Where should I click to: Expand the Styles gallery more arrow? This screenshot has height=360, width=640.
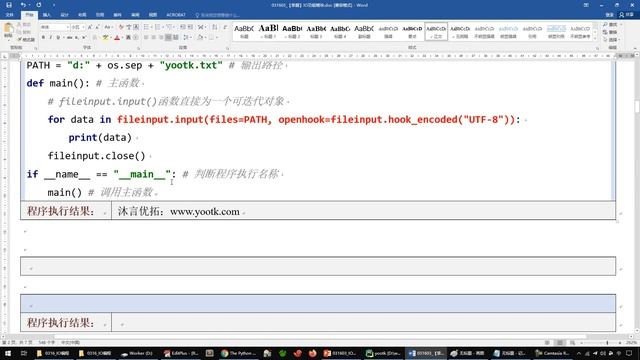pyautogui.click(x=595, y=38)
